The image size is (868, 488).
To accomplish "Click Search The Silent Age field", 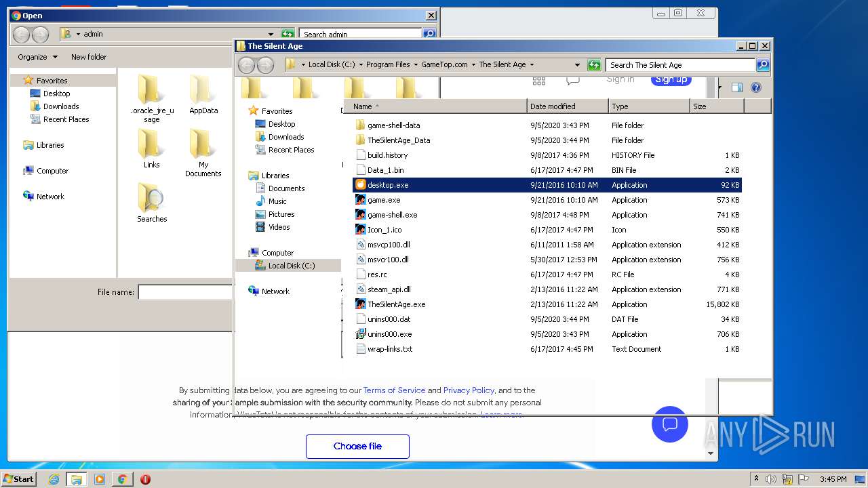I will (680, 65).
